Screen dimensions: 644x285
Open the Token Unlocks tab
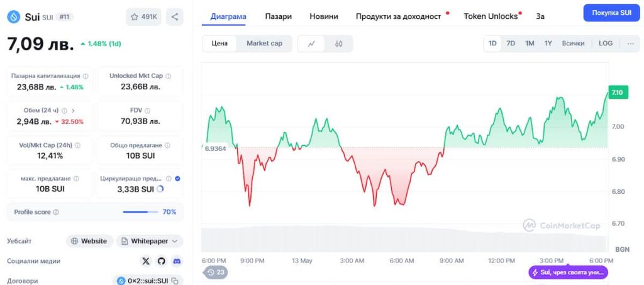click(x=491, y=16)
